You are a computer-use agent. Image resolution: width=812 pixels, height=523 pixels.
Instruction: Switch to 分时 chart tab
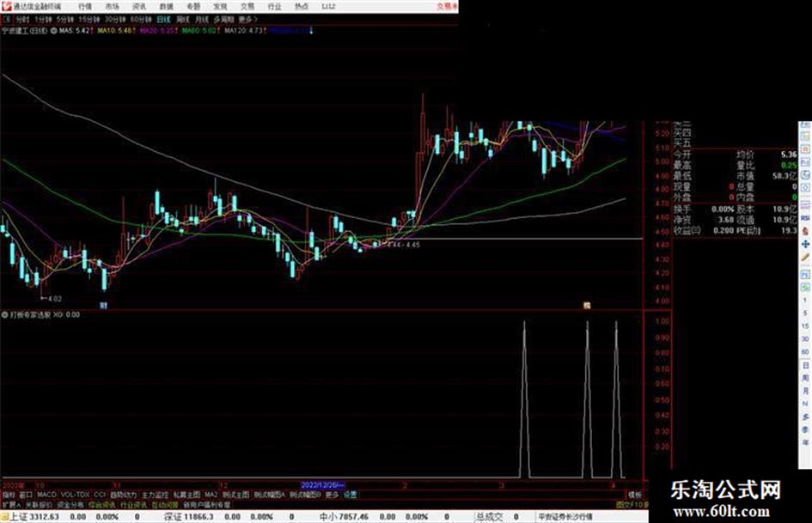22,20
